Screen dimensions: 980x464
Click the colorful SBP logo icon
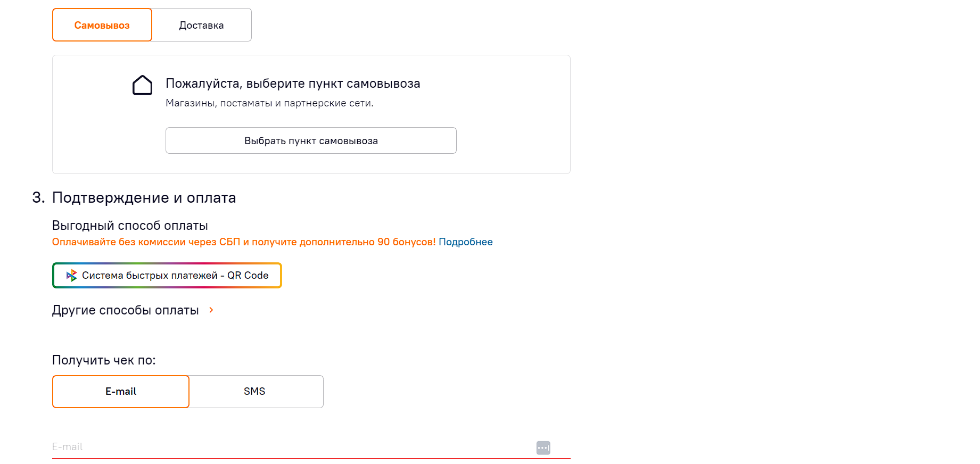tap(71, 276)
